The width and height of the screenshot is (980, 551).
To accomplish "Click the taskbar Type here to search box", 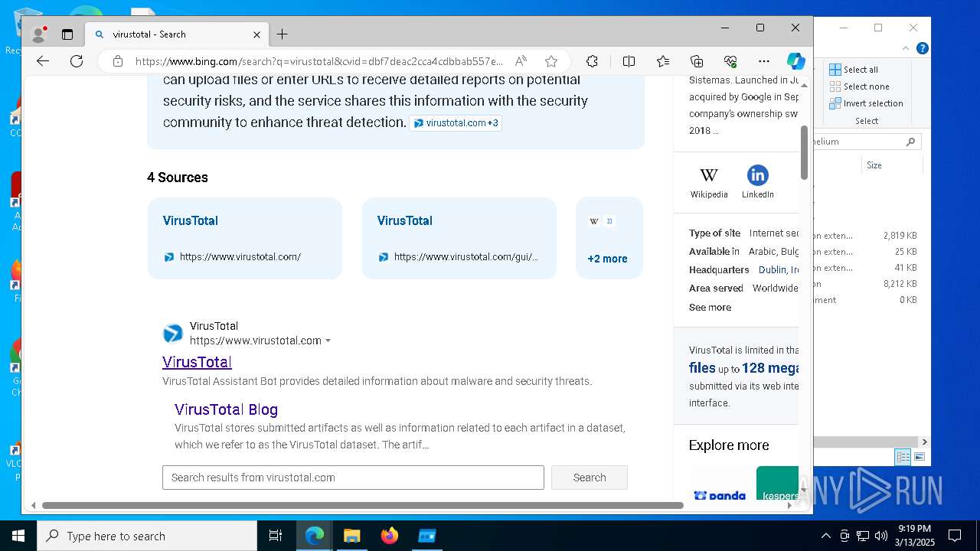I will tap(147, 536).
